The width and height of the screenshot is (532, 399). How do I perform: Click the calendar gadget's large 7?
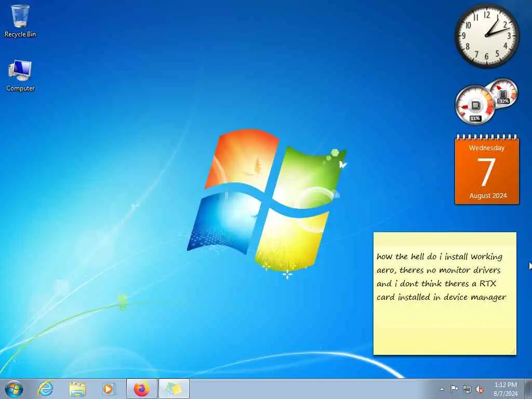coord(486,172)
